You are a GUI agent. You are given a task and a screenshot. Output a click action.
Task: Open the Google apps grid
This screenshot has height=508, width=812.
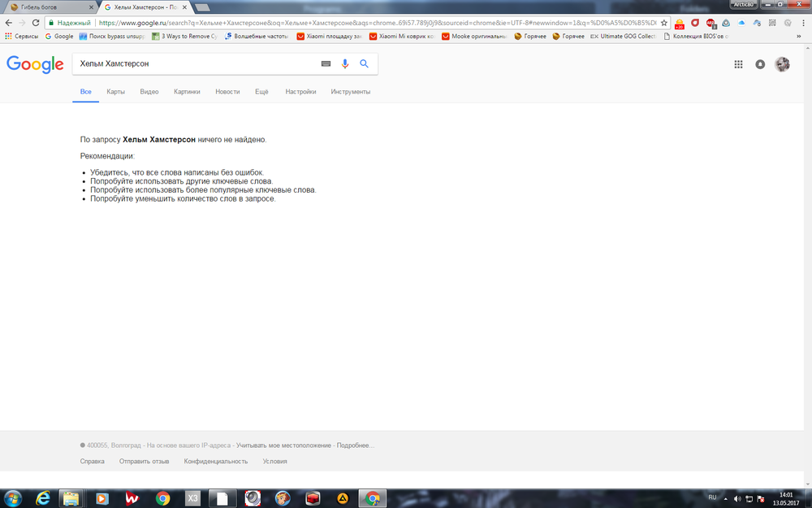coord(738,64)
